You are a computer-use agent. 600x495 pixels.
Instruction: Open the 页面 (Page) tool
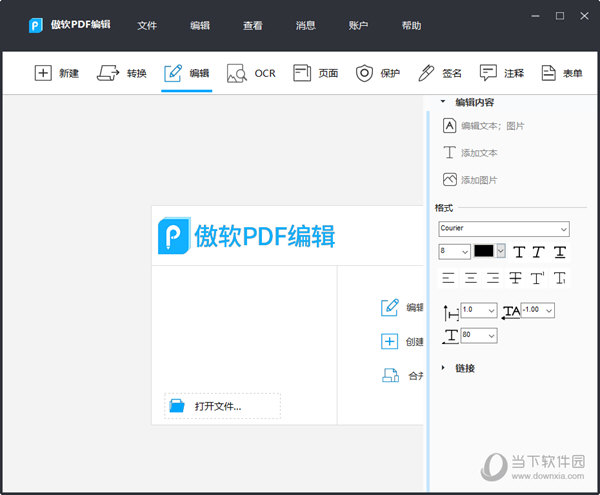(315, 73)
